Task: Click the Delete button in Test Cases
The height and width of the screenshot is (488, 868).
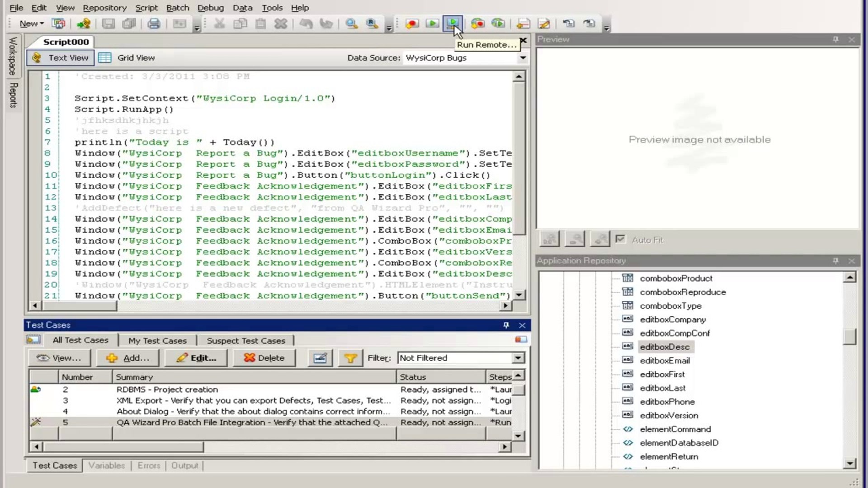Action: coord(264,358)
